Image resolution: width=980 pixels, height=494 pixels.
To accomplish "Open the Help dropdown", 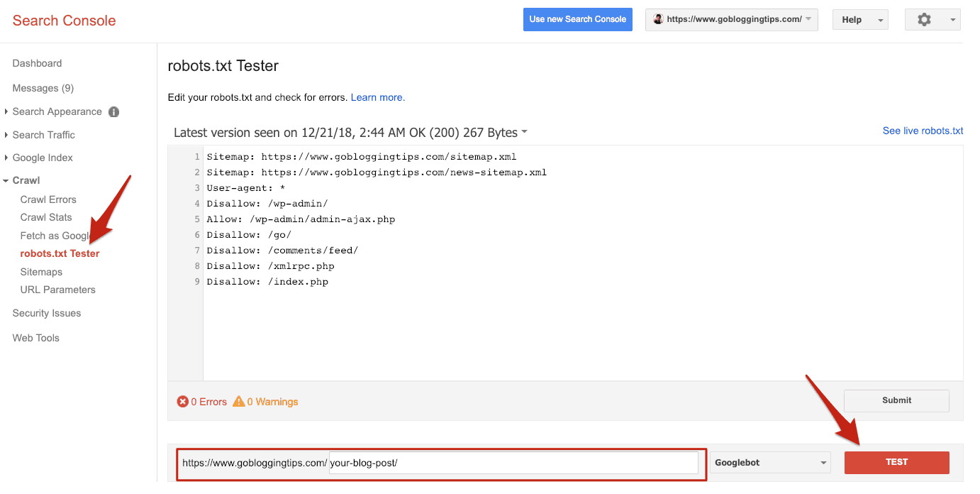I will coord(860,20).
